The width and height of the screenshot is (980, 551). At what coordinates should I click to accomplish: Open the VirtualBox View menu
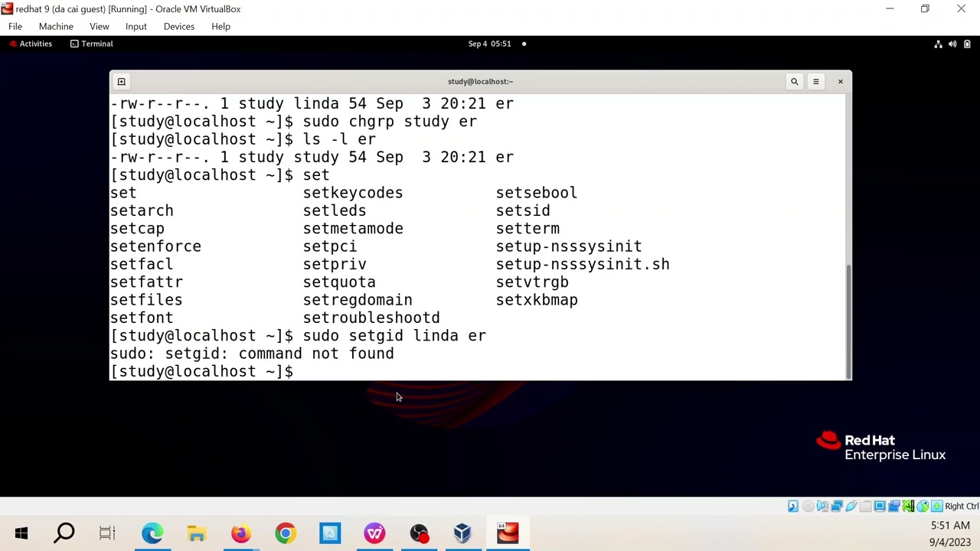[100, 26]
